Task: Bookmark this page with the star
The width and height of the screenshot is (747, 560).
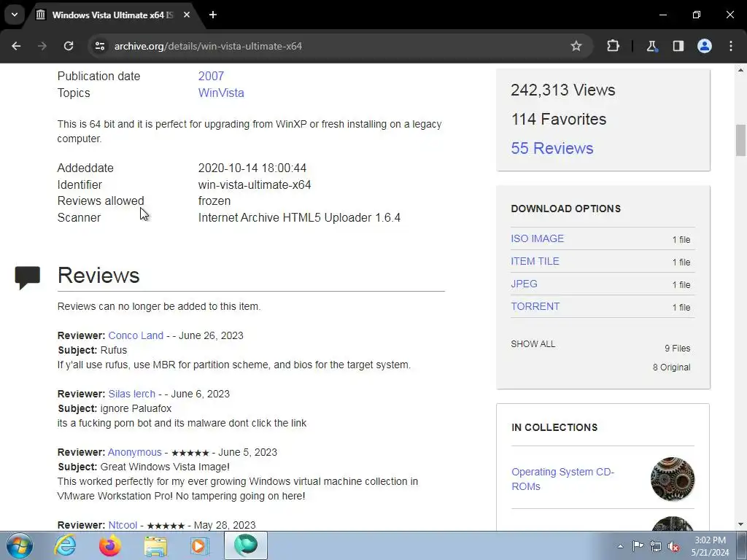Action: coord(576,46)
